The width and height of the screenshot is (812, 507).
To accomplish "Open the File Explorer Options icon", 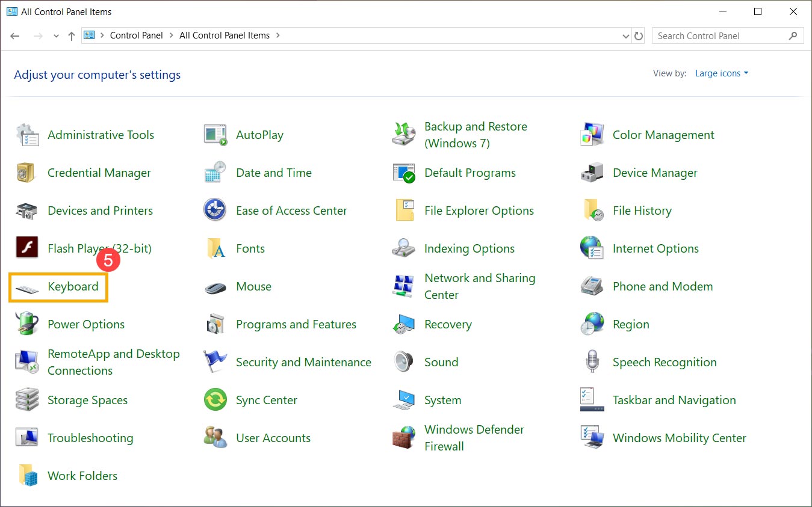I will pos(404,210).
